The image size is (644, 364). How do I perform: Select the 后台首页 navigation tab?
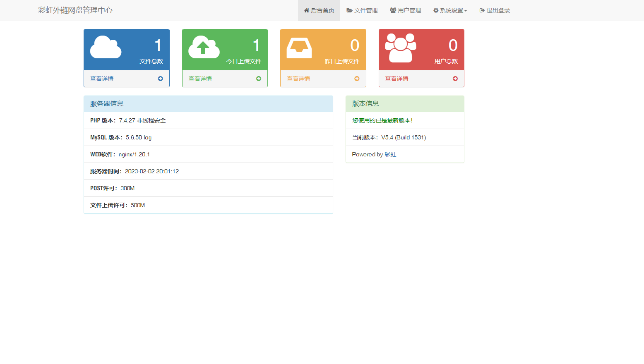point(319,10)
